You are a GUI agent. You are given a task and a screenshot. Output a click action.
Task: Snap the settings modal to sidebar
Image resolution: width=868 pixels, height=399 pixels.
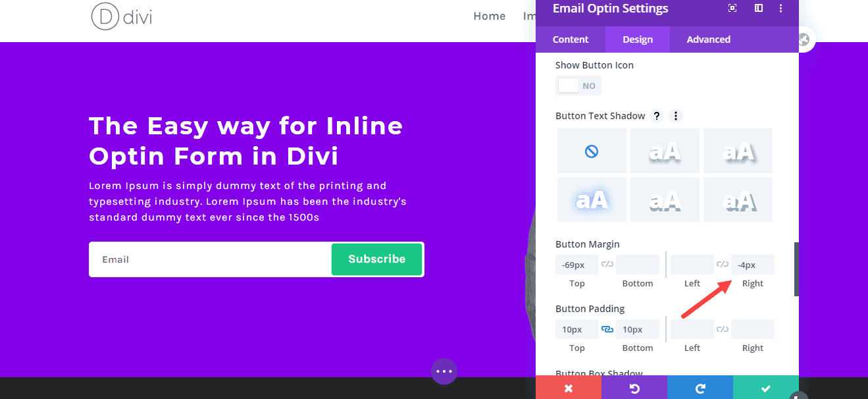click(758, 9)
